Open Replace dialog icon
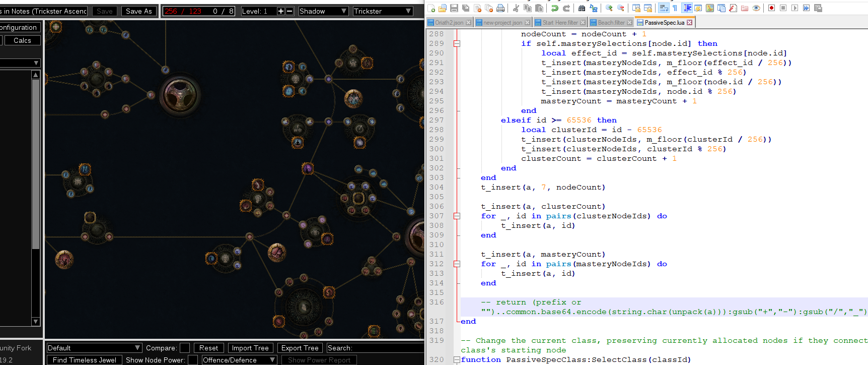868x365 pixels. coord(594,8)
